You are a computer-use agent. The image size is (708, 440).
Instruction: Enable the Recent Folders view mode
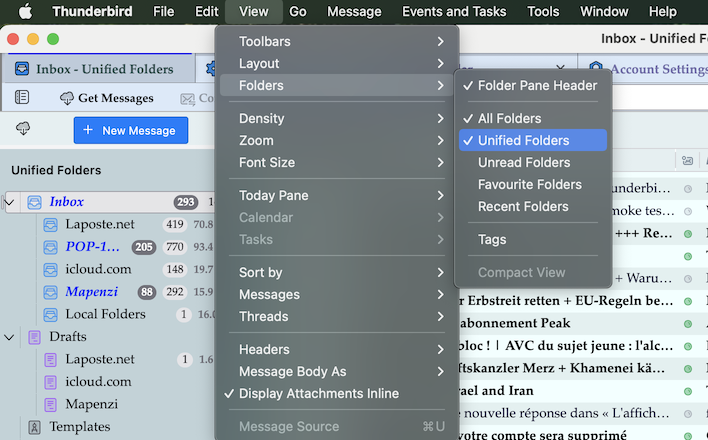point(533,206)
